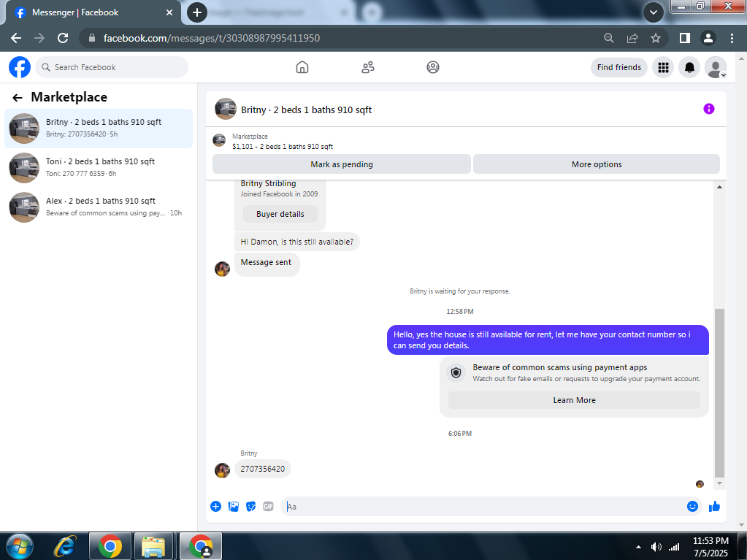This screenshot has width=747, height=560.
Task: Click the taskbar clock 11:53 PM
Action: (710, 541)
